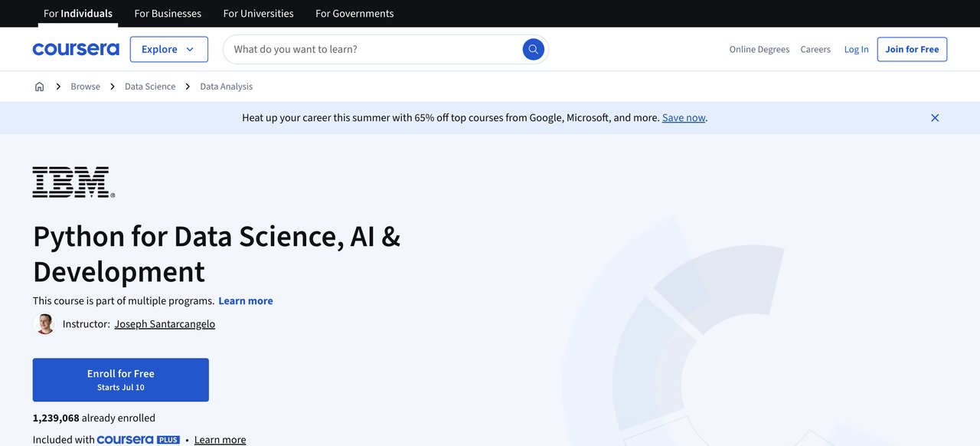Click Learn more about multiple programs
This screenshot has width=980, height=446.
click(x=246, y=301)
